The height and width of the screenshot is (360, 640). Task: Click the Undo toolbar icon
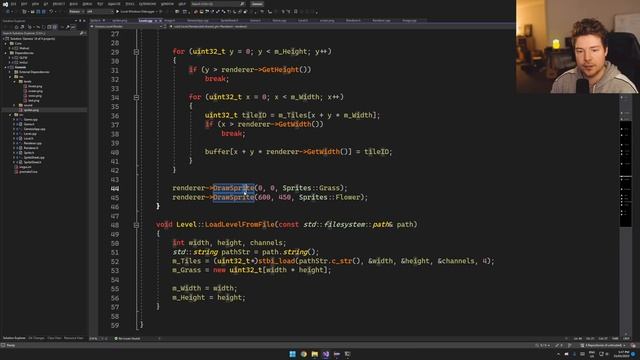click(x=51, y=12)
